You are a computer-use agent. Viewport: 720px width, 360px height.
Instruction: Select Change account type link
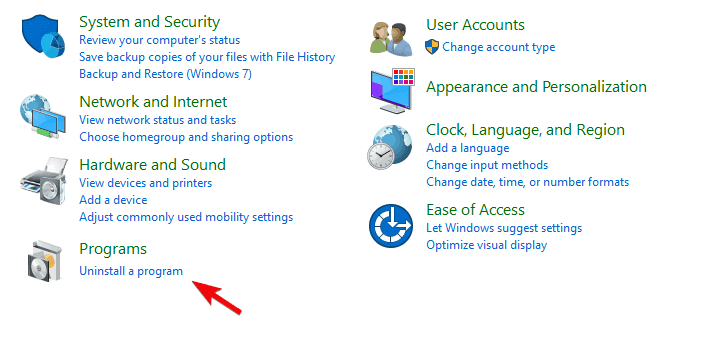[499, 47]
